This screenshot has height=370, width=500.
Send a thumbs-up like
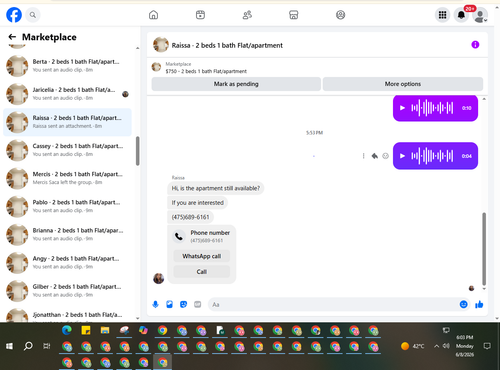pos(479,304)
